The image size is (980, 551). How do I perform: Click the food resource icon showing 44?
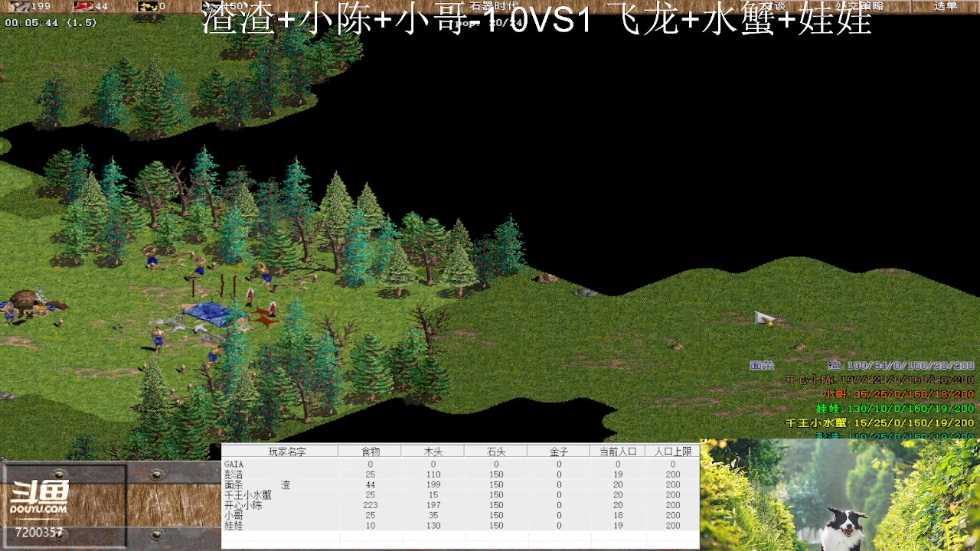[x=83, y=6]
